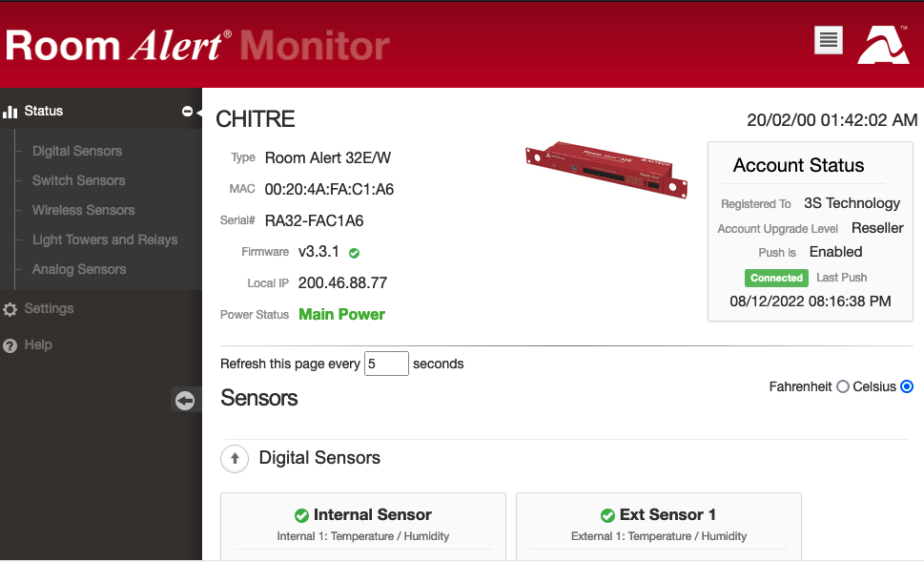Open the hamburger menu icon in header
The width and height of the screenshot is (924, 562).
point(828,40)
